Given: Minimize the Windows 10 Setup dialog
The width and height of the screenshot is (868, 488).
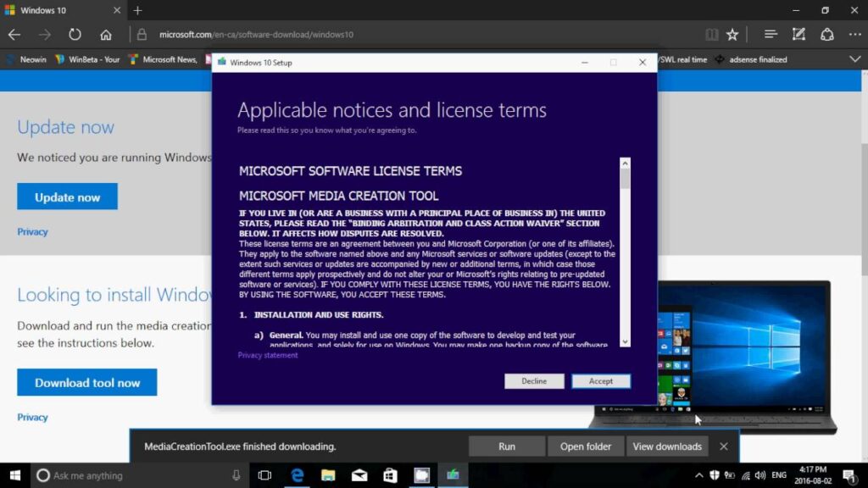Looking at the screenshot, I should [x=585, y=63].
